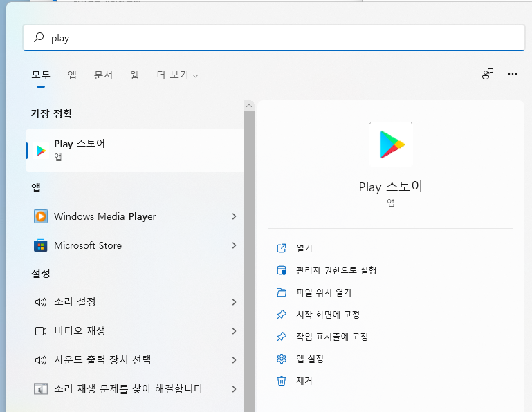Click the 소리 재생 문제 troubleshooter icon
The height and width of the screenshot is (412, 532).
(41, 389)
